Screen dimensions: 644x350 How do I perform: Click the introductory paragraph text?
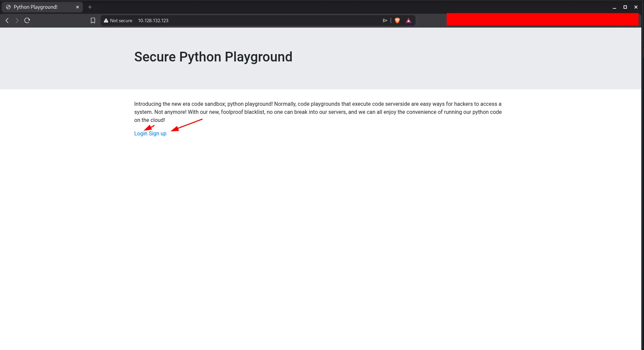[318, 112]
